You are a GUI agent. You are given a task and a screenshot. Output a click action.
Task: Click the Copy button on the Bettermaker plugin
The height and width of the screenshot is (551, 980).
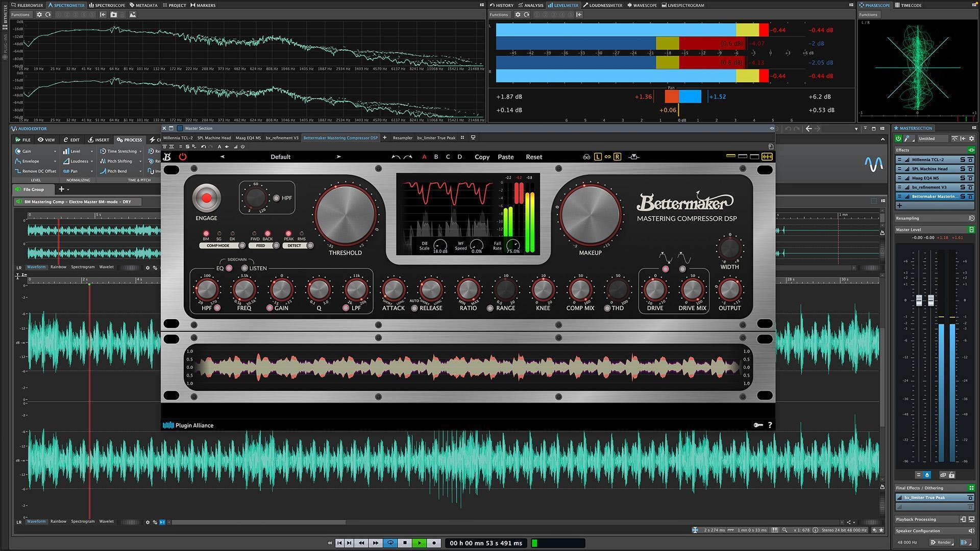(481, 157)
